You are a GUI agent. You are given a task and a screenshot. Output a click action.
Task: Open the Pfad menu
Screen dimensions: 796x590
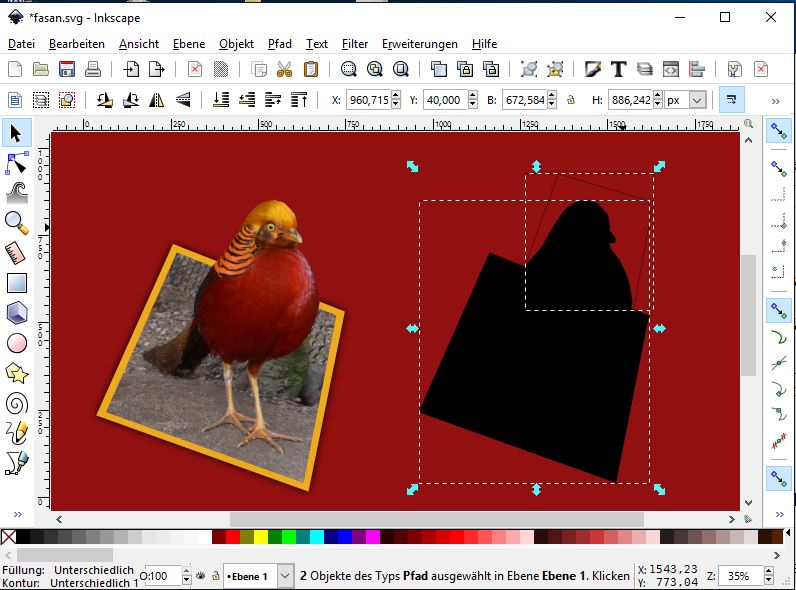point(280,44)
